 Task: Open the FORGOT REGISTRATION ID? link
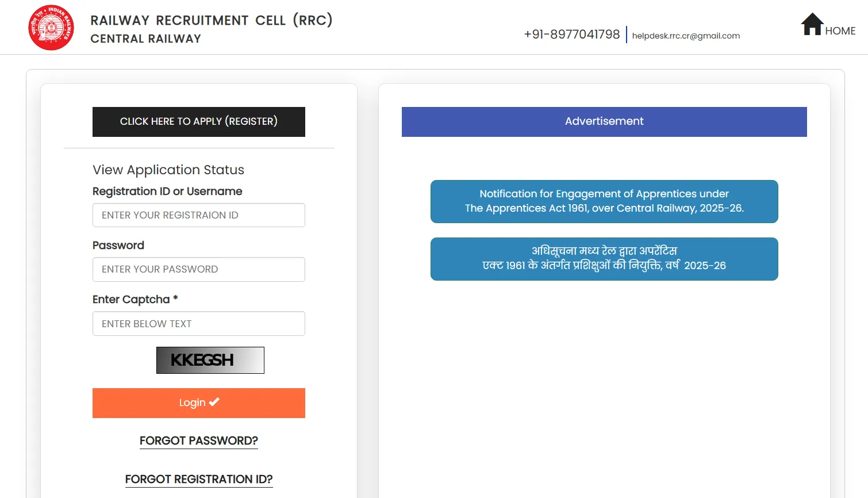tap(199, 479)
